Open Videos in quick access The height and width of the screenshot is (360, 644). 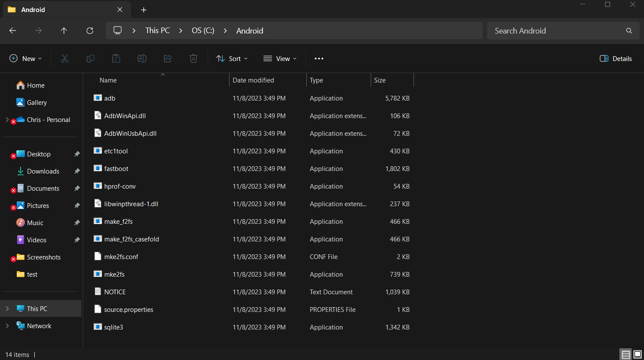pyautogui.click(x=36, y=240)
